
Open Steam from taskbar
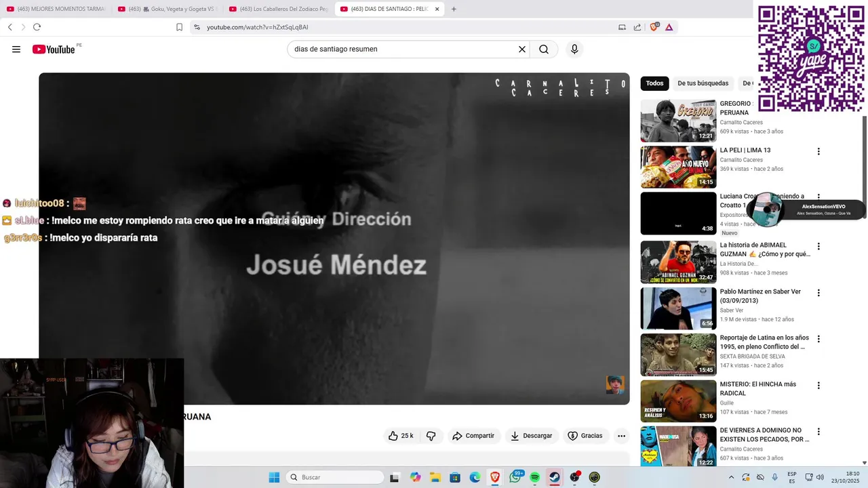click(555, 477)
